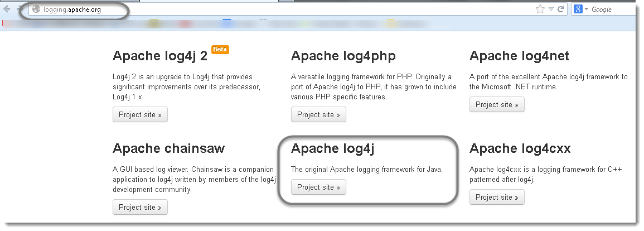This screenshot has width=644, height=231.
Task: Click the Log4j 2 upgrade description text
Action: (186, 86)
